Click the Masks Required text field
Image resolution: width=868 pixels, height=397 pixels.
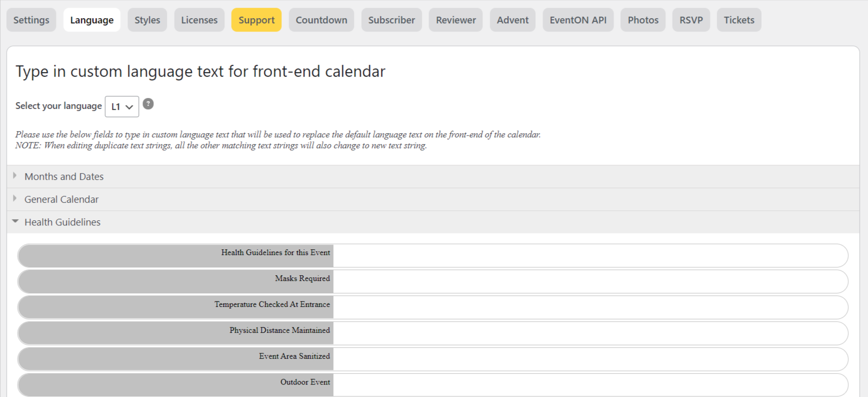pyautogui.click(x=590, y=281)
